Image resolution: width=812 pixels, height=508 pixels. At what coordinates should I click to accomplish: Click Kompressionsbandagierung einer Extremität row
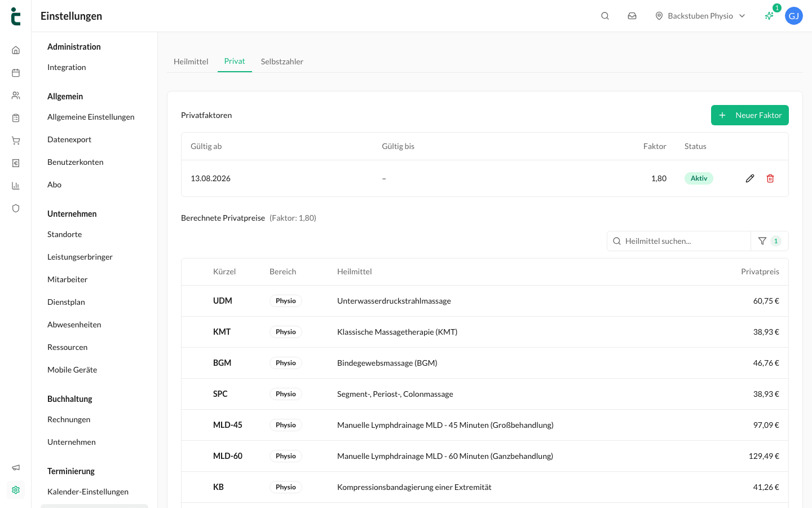click(485, 487)
